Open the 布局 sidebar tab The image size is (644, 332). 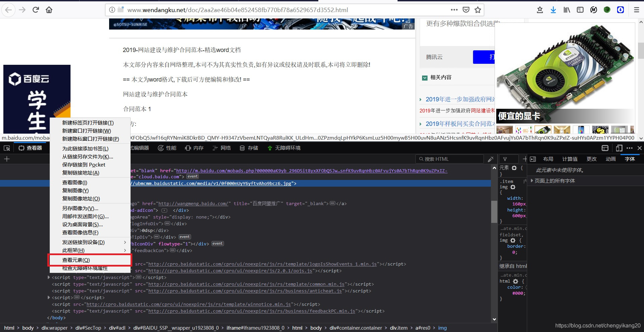(548, 159)
